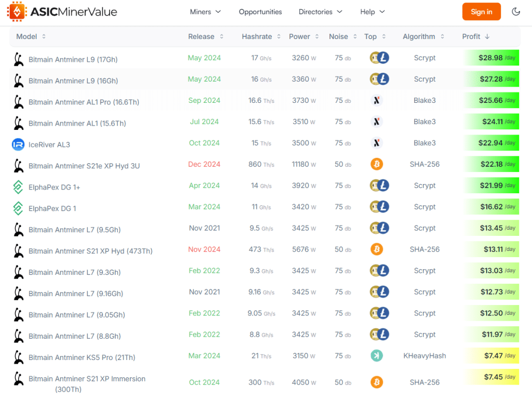Click Doge/Litecoin icon for L7 (9.05Gh)
The image size is (532, 399).
click(379, 313)
